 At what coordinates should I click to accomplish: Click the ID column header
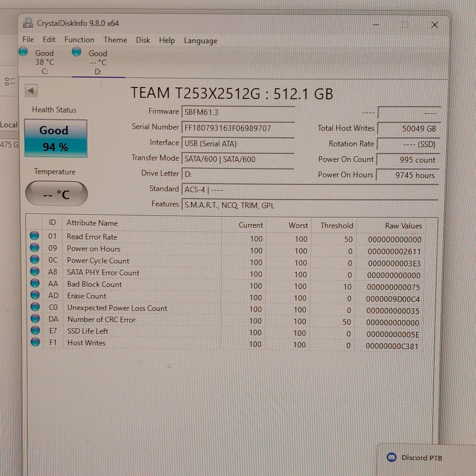pos(52,223)
